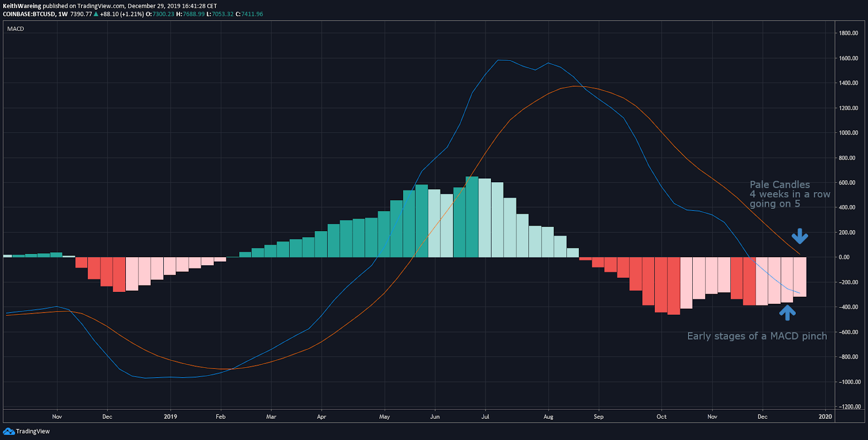Click the 1400.00 price axis label
868x440 pixels.
(848, 83)
